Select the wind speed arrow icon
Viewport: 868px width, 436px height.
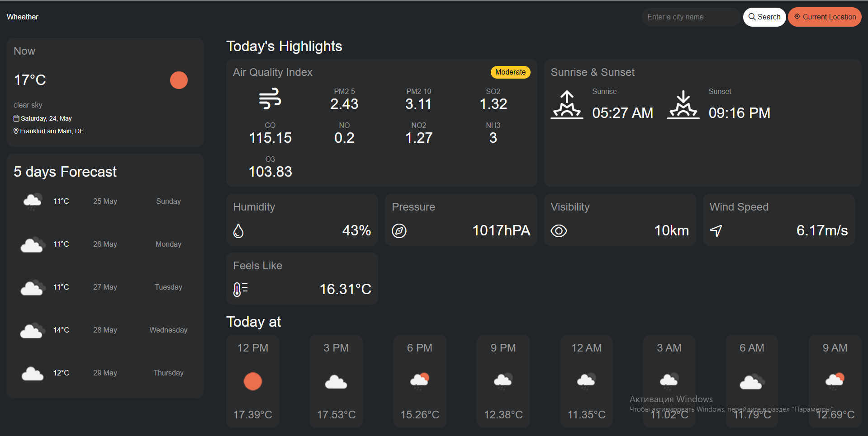[716, 231]
